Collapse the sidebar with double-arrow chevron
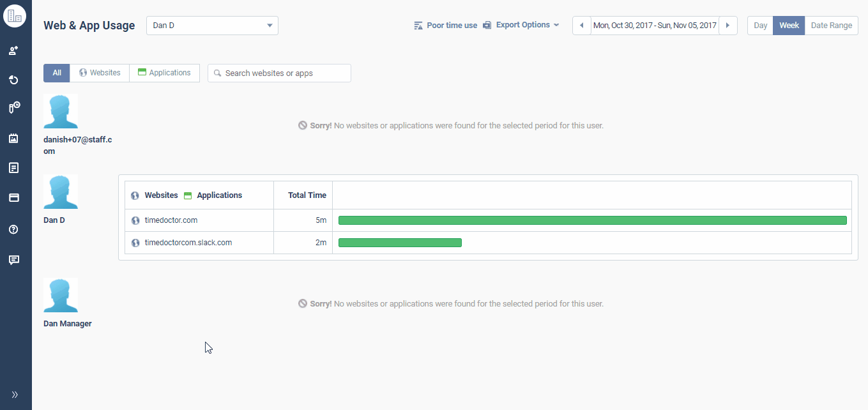 tap(15, 394)
